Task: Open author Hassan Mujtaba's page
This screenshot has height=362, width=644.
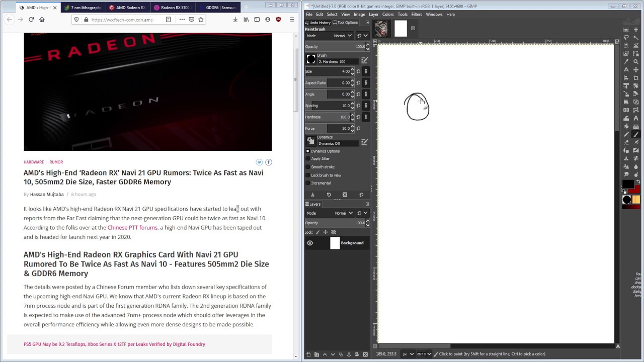Action: tap(47, 195)
